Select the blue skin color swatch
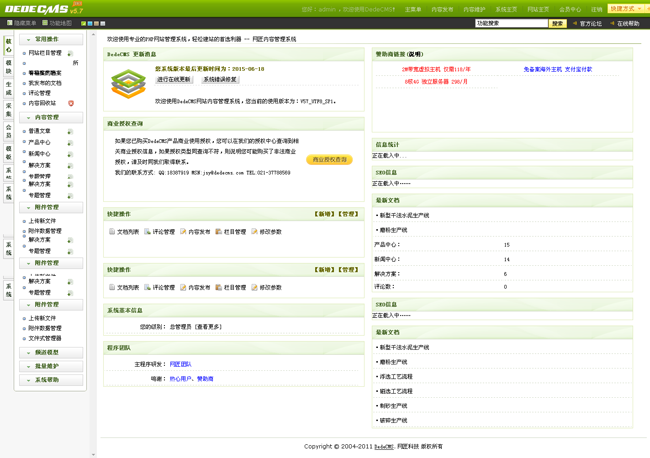This screenshot has height=458, width=650. [90, 24]
